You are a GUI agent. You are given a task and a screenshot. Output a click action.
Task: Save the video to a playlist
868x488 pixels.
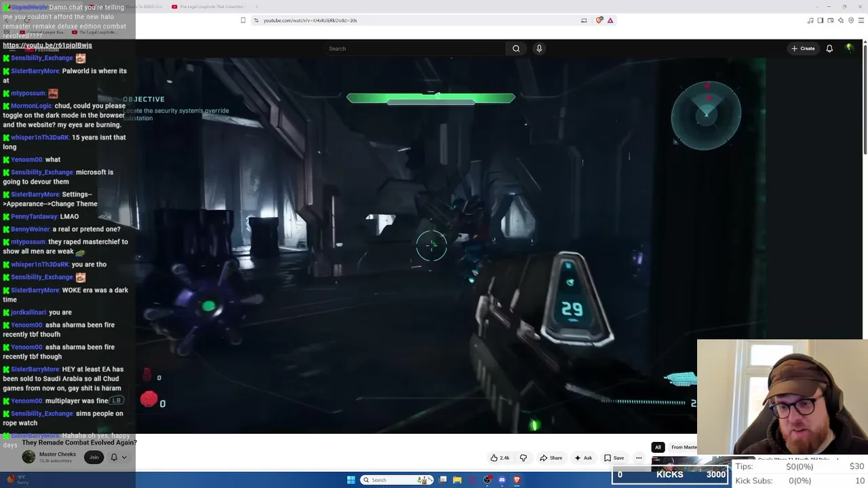point(614,458)
